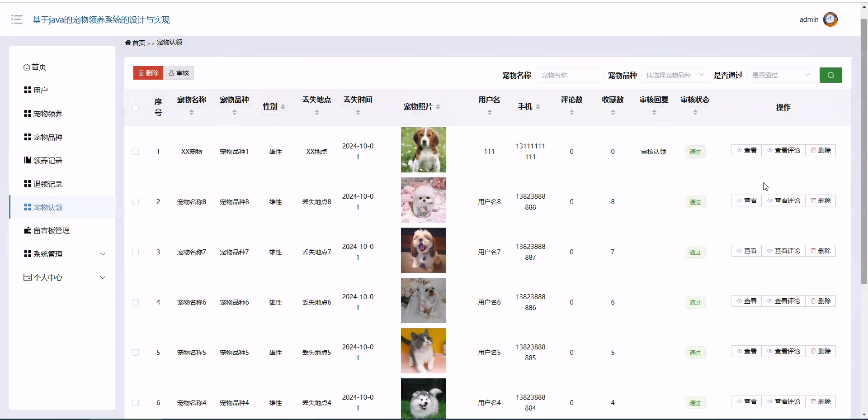Open the dressed white dog photo for 宠物名称6

tap(424, 301)
